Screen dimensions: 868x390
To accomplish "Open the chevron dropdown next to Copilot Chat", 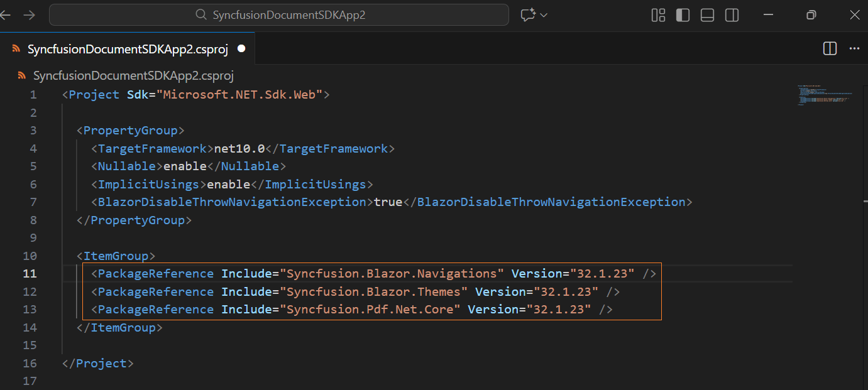I will (542, 14).
